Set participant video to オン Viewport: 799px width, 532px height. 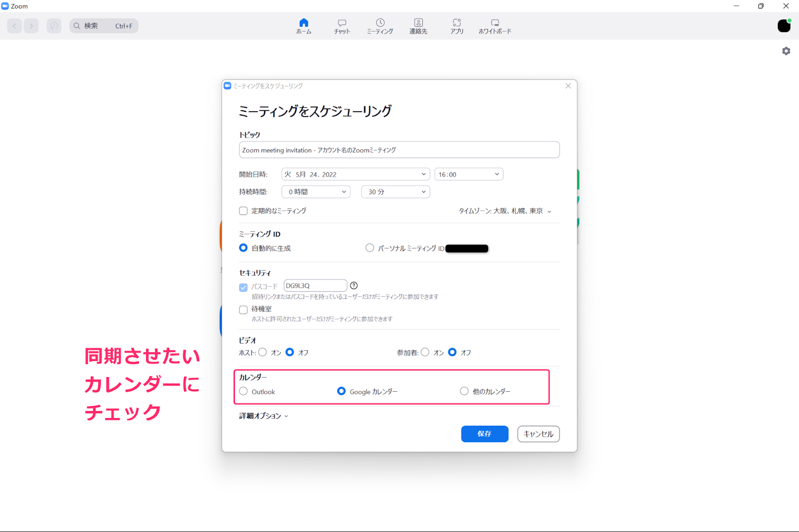point(425,352)
